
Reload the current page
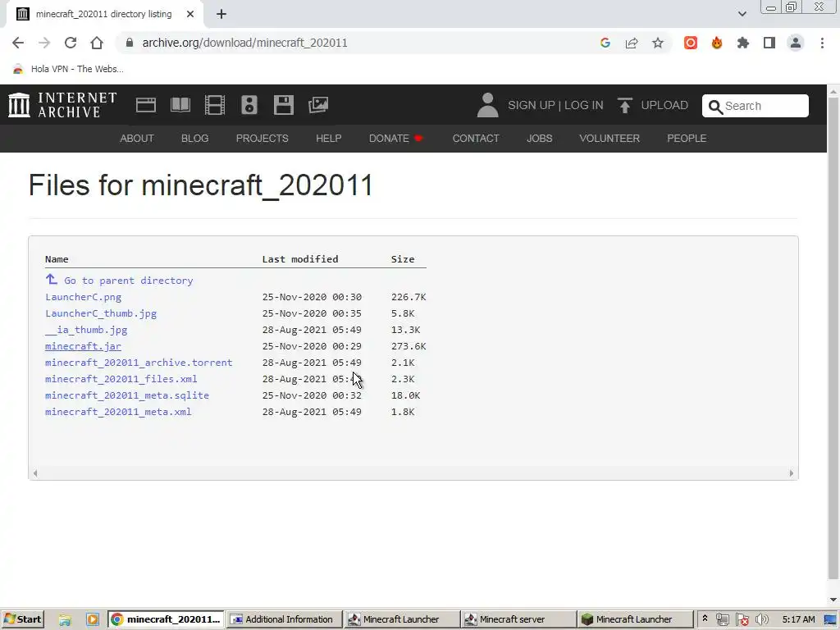[71, 43]
